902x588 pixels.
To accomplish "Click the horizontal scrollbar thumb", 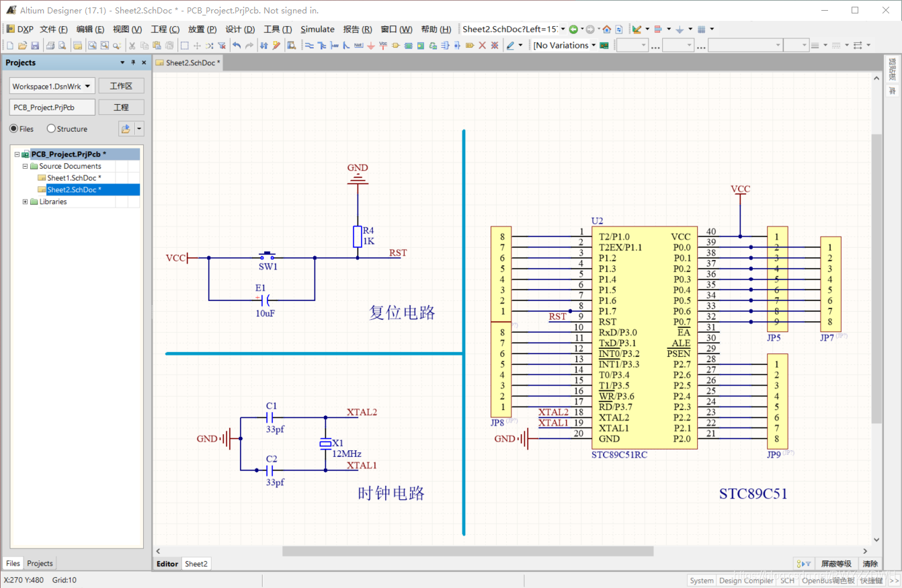I will (468, 551).
